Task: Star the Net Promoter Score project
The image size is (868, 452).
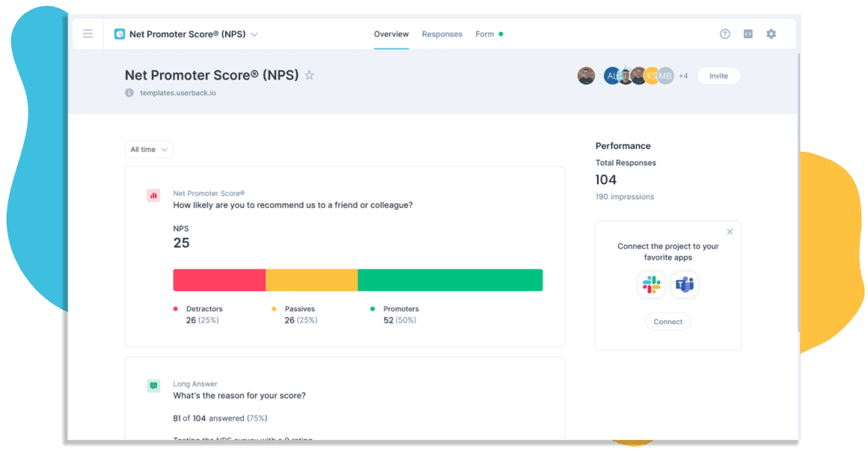Action: click(310, 76)
